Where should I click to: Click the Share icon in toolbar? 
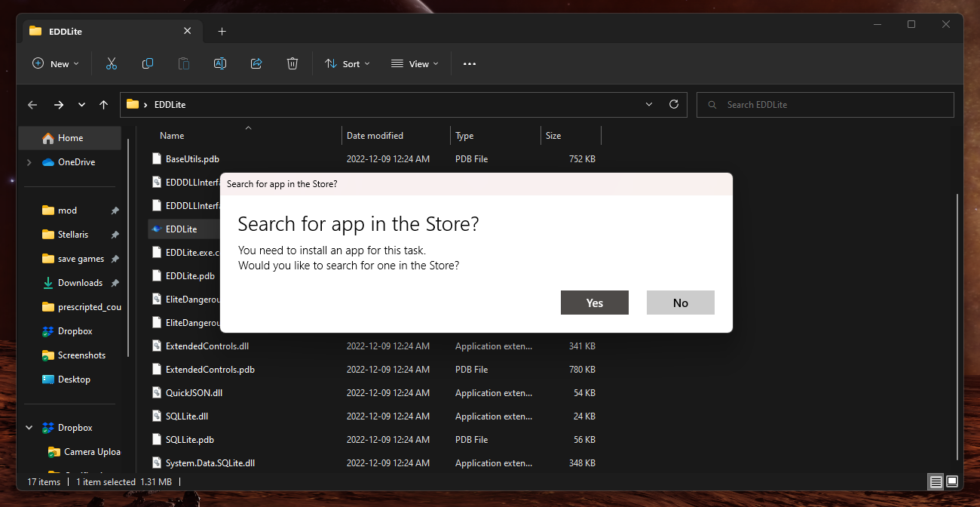tap(256, 64)
